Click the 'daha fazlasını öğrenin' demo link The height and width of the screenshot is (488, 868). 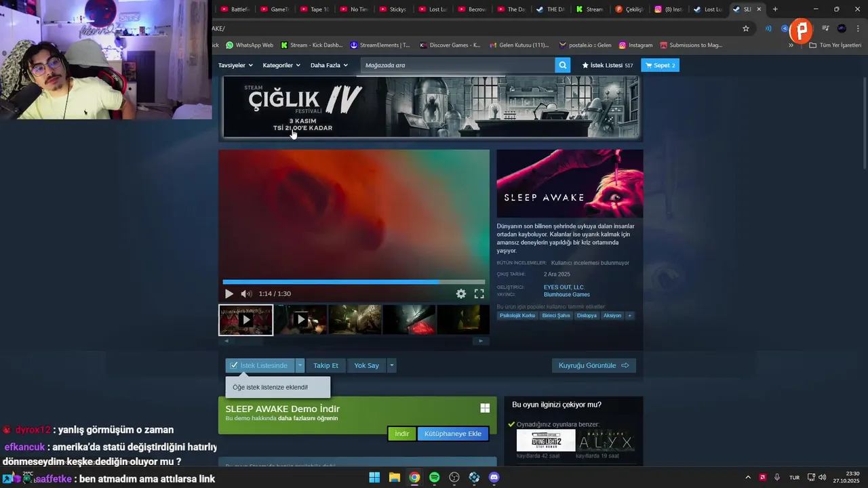(x=308, y=418)
